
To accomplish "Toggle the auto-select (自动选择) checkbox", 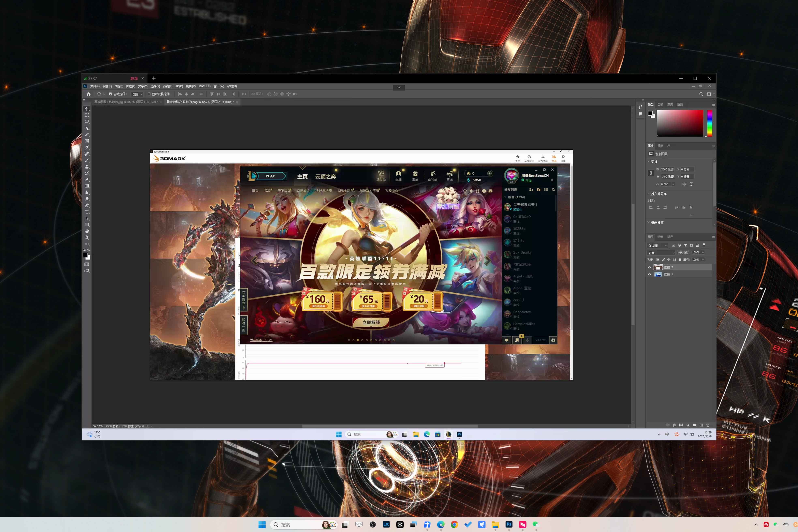I will 110,94.
